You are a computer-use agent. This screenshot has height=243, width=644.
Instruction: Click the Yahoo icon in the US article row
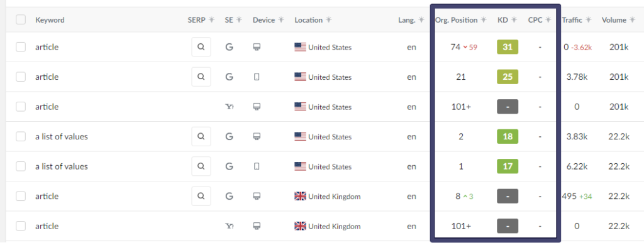point(229,107)
